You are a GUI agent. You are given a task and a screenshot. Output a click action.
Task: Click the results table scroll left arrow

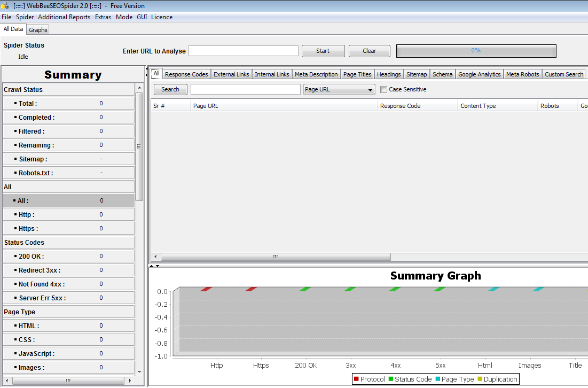point(155,257)
